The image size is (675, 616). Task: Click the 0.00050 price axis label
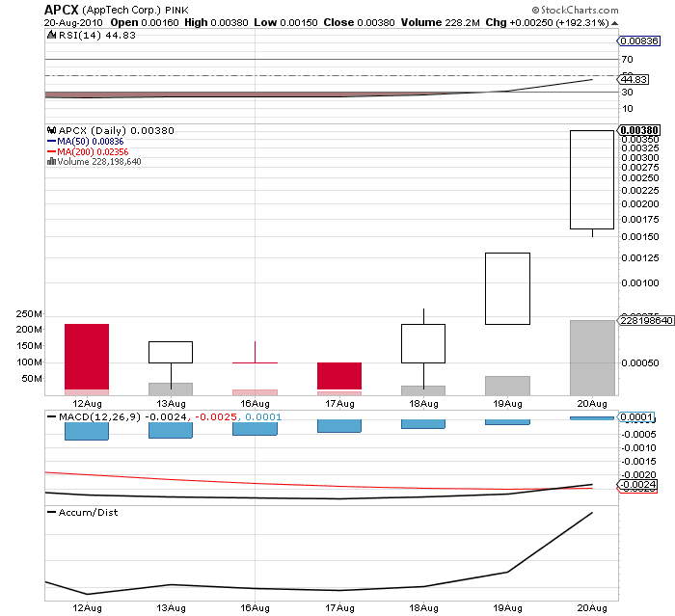(x=640, y=362)
